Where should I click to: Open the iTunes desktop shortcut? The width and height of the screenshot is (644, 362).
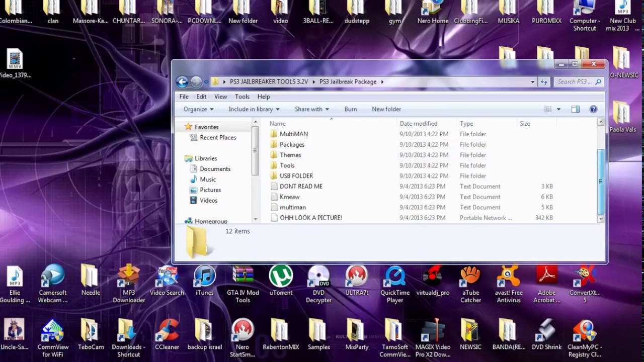pos(205,282)
